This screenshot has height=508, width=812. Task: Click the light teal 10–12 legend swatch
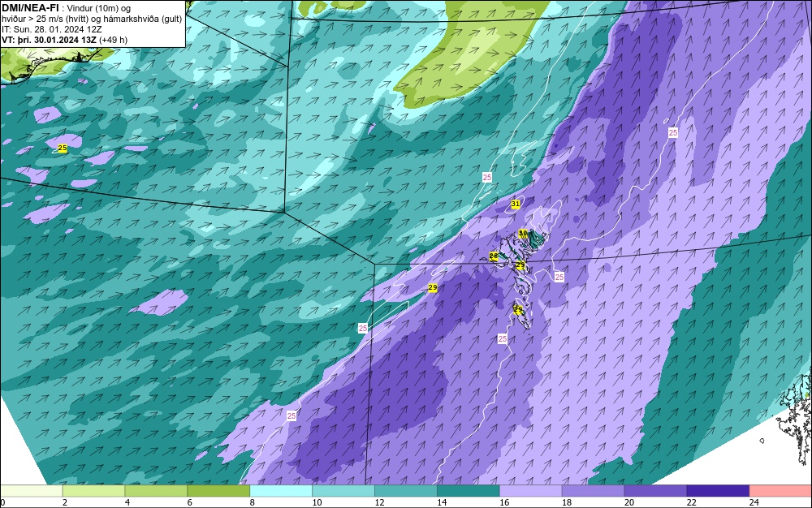[343, 491]
